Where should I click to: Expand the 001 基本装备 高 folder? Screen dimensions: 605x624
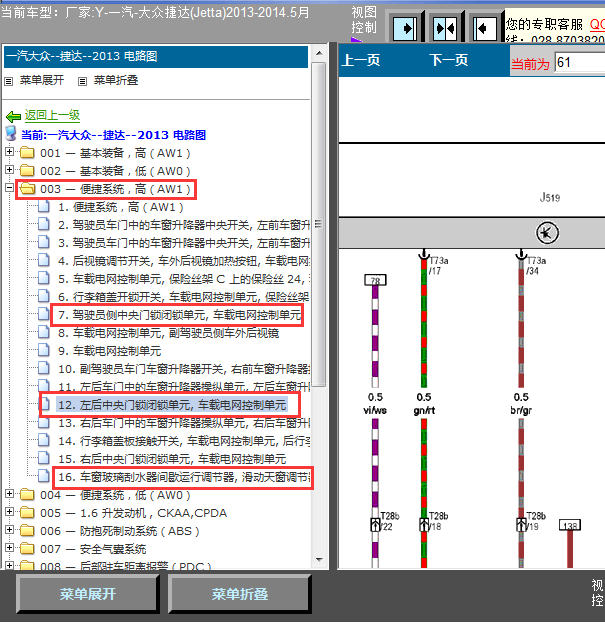[x=10, y=152]
